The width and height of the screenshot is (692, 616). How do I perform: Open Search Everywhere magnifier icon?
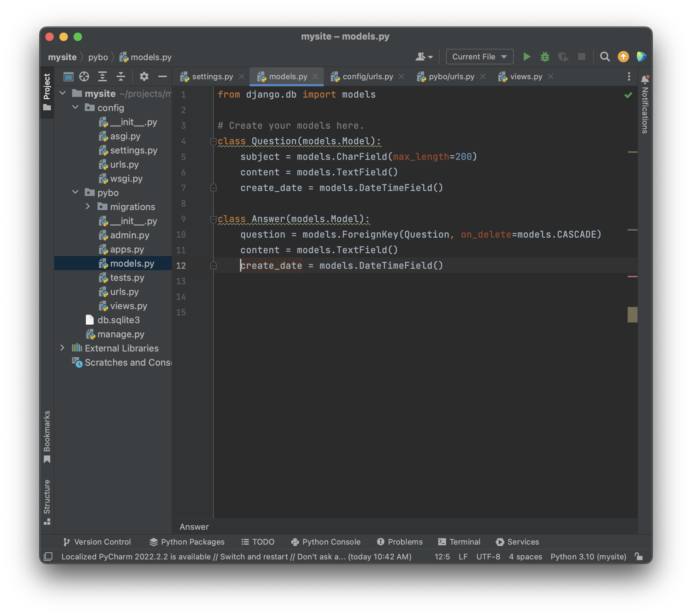click(x=605, y=57)
